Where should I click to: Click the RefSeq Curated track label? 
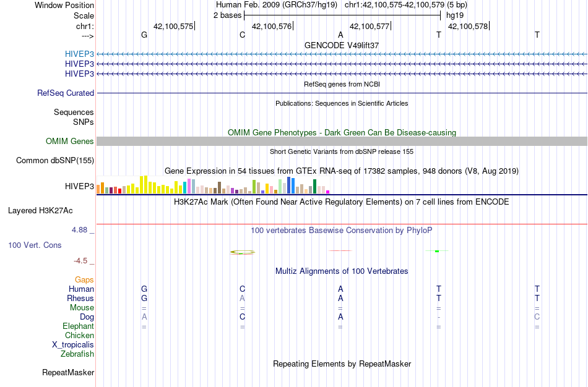[x=66, y=93]
